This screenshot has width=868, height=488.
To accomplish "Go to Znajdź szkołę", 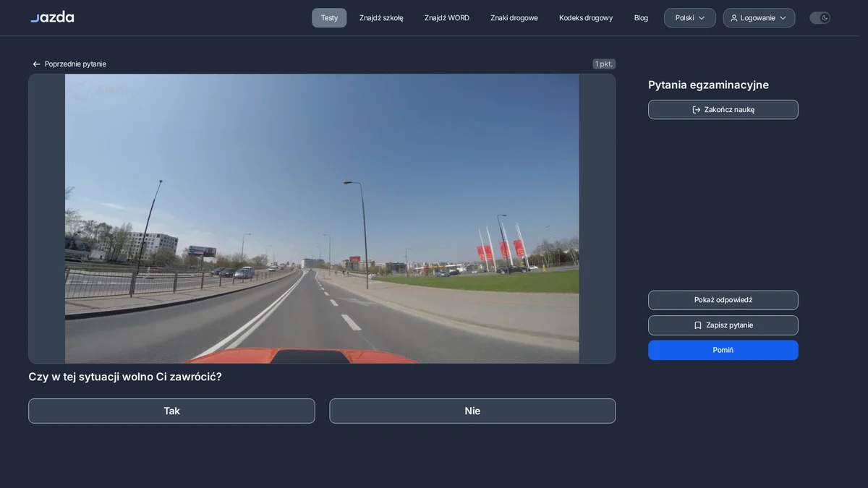I will pos(381,18).
